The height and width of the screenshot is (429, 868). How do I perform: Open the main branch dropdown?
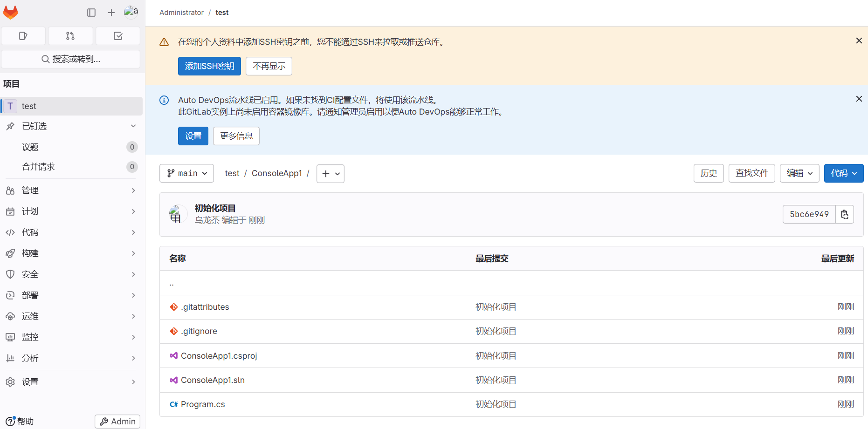pyautogui.click(x=186, y=173)
